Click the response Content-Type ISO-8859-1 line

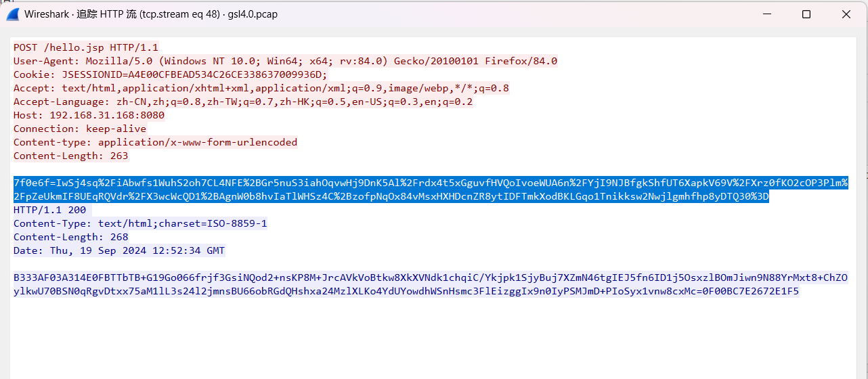click(x=140, y=223)
